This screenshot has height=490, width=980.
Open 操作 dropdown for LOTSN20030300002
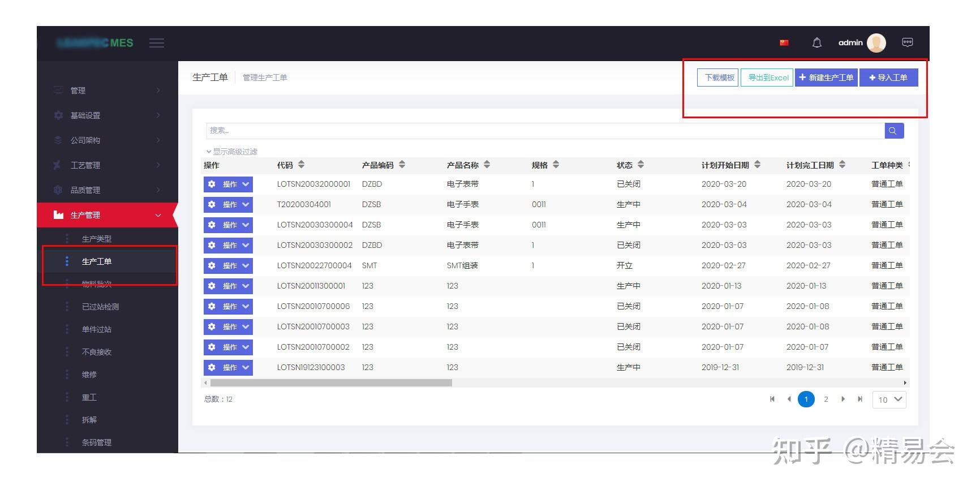(228, 245)
